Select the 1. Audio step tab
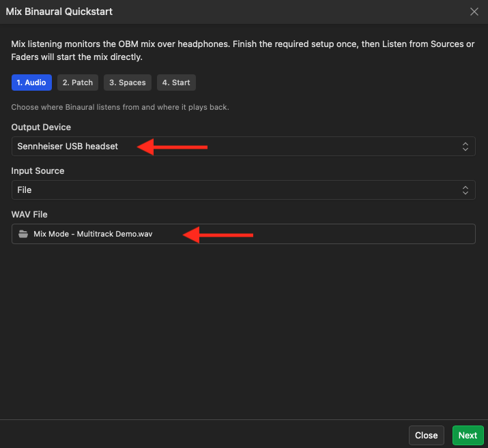This screenshot has height=448, width=488. click(31, 83)
